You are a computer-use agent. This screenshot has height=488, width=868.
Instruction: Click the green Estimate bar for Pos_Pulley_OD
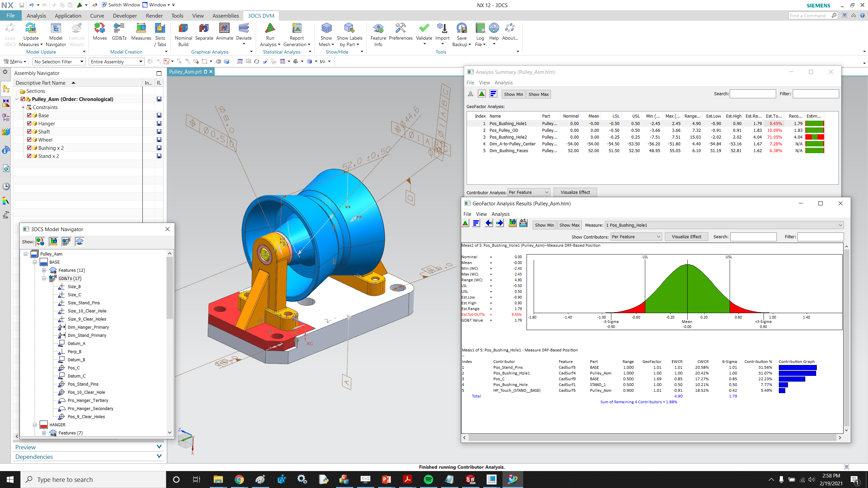(x=815, y=130)
